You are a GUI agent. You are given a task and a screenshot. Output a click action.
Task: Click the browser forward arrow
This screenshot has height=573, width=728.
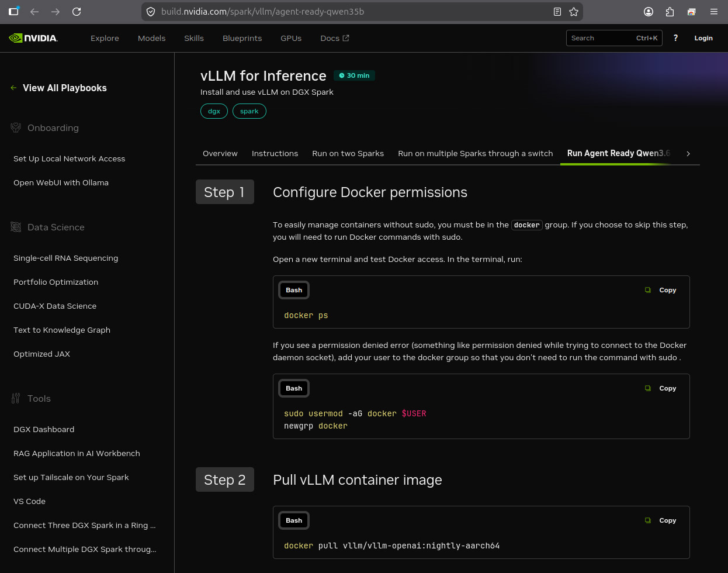pos(56,12)
